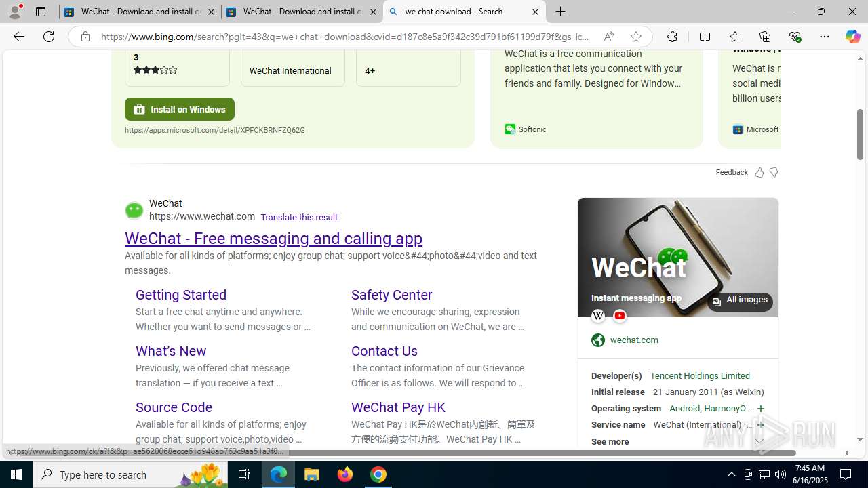Open WeChat Pay HK sublink
This screenshot has width=868, height=488.
(x=398, y=407)
